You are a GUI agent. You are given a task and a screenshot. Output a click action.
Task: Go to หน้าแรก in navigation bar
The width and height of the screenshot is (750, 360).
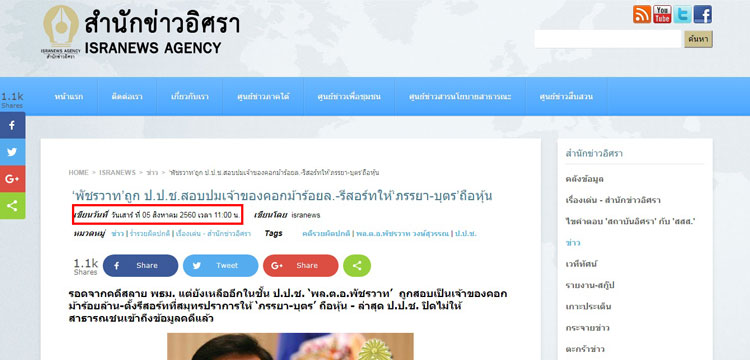click(68, 97)
